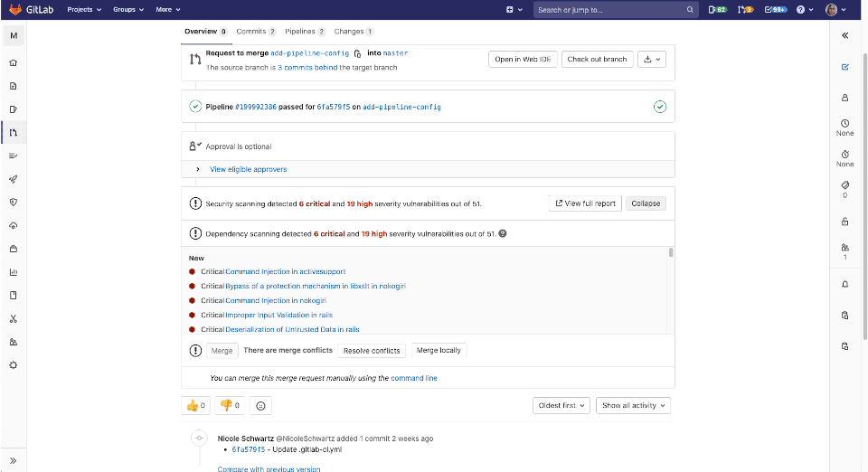Add thumbs down reaction

tap(230, 406)
